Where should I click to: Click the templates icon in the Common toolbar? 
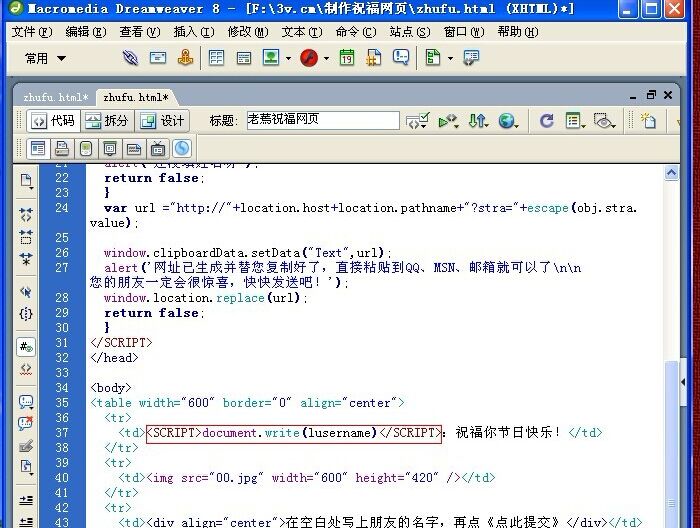coord(433,57)
